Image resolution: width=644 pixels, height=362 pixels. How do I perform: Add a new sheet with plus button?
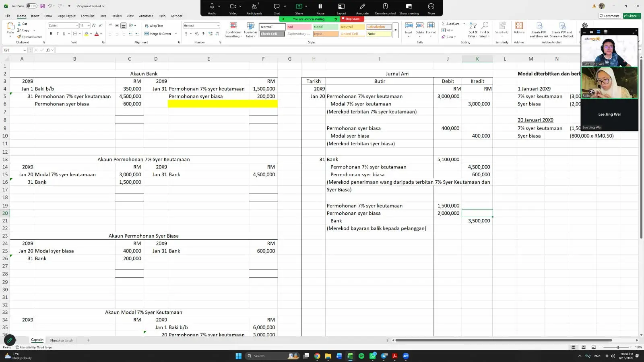89,340
